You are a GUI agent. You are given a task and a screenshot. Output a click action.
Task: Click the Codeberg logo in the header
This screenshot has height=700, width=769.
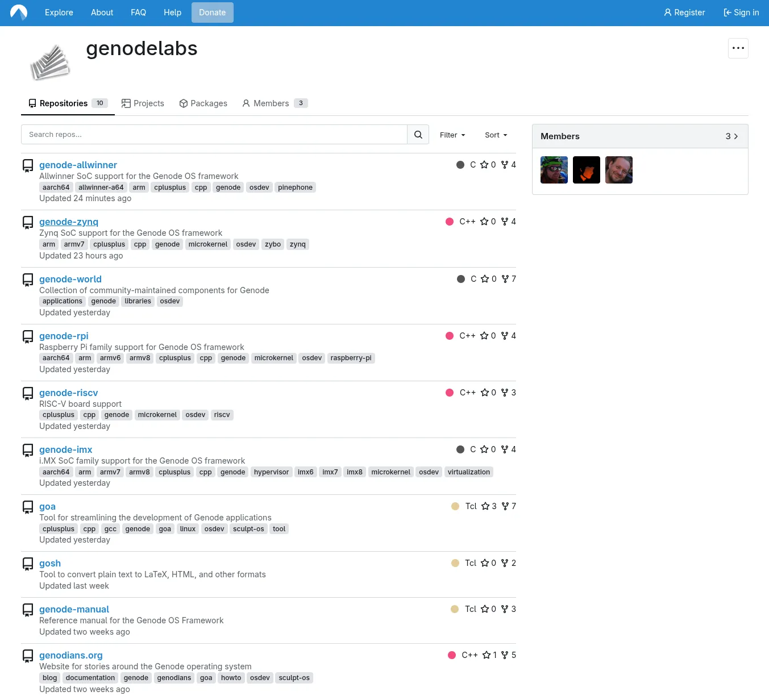(x=19, y=13)
